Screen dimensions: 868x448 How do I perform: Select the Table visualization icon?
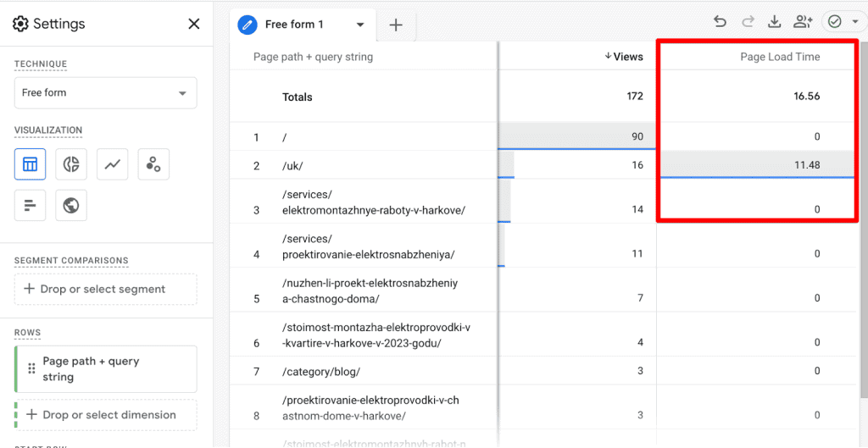(x=30, y=164)
